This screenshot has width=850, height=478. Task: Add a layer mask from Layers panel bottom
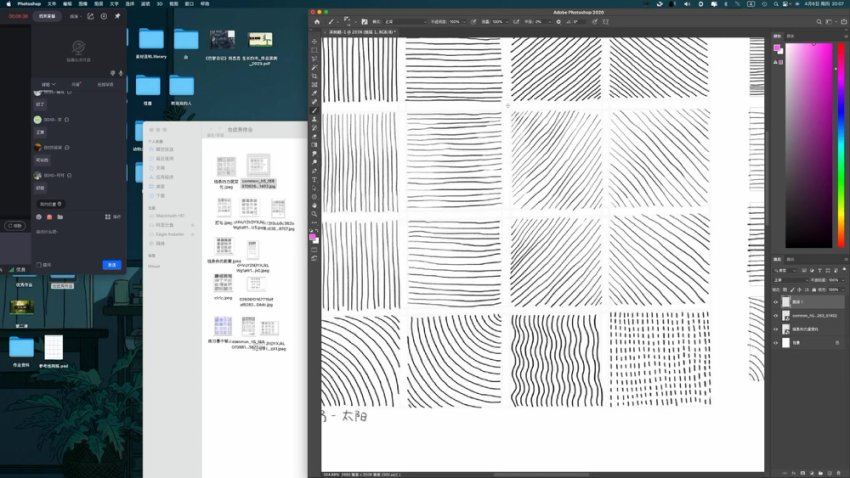[x=803, y=473]
